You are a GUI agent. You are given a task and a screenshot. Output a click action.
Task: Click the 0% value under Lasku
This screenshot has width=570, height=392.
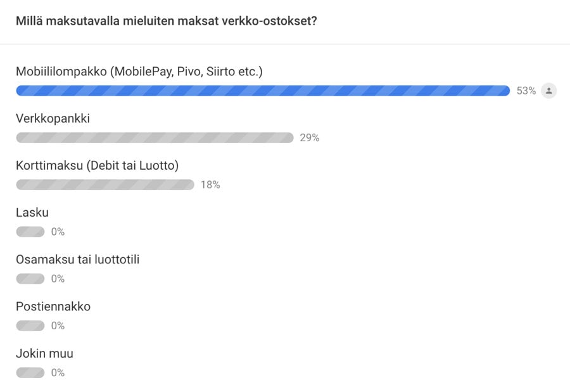point(58,232)
